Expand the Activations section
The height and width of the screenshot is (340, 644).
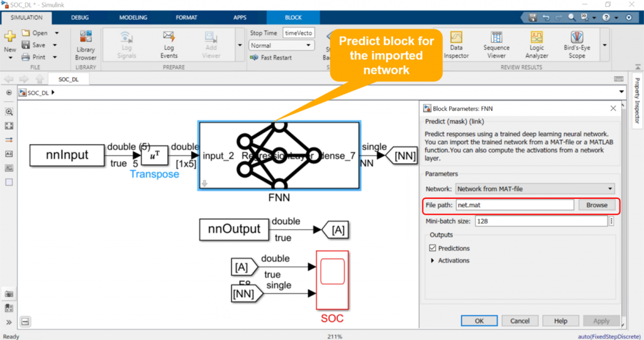pos(432,260)
